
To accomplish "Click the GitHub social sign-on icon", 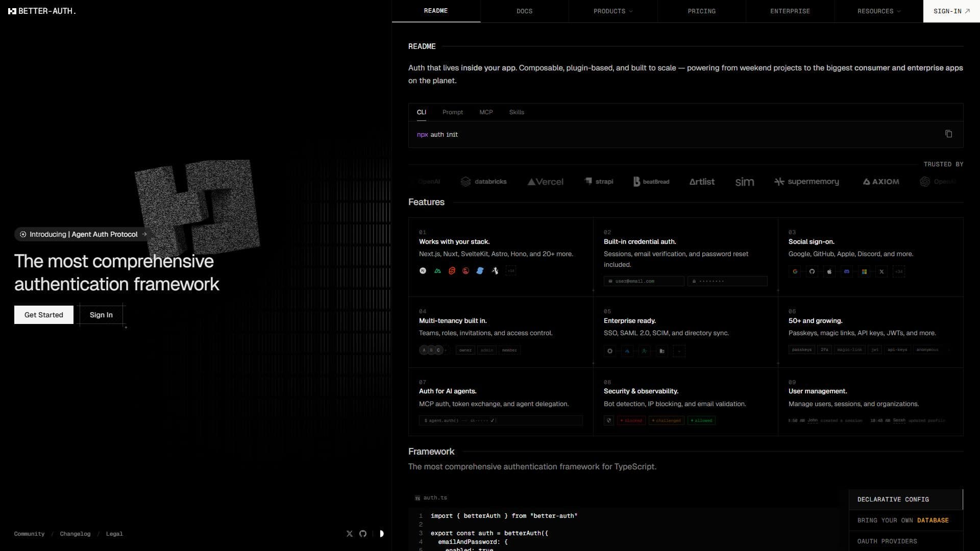I will point(812,271).
